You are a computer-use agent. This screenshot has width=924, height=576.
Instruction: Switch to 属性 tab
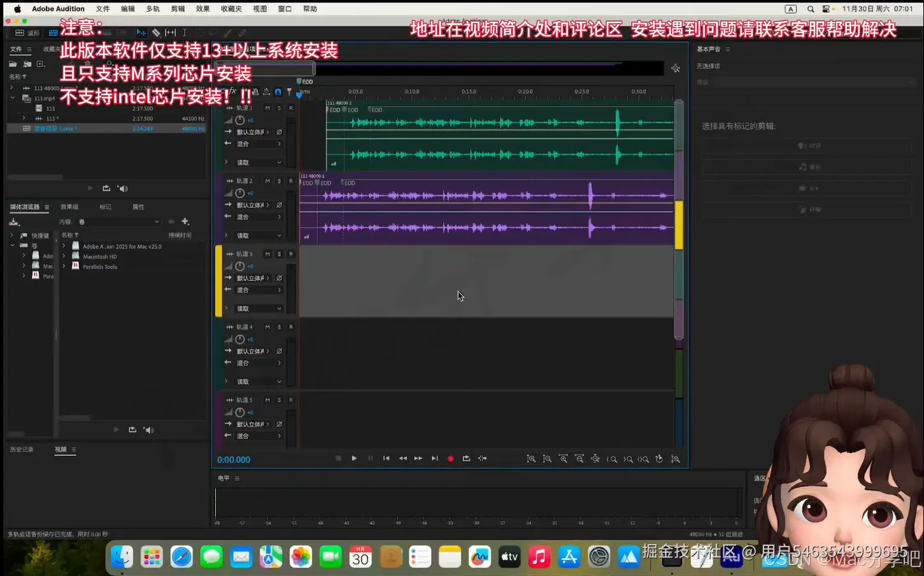tap(138, 207)
